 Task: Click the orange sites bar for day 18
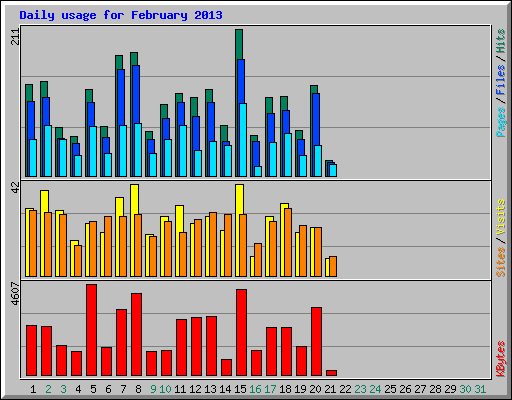[288, 242]
